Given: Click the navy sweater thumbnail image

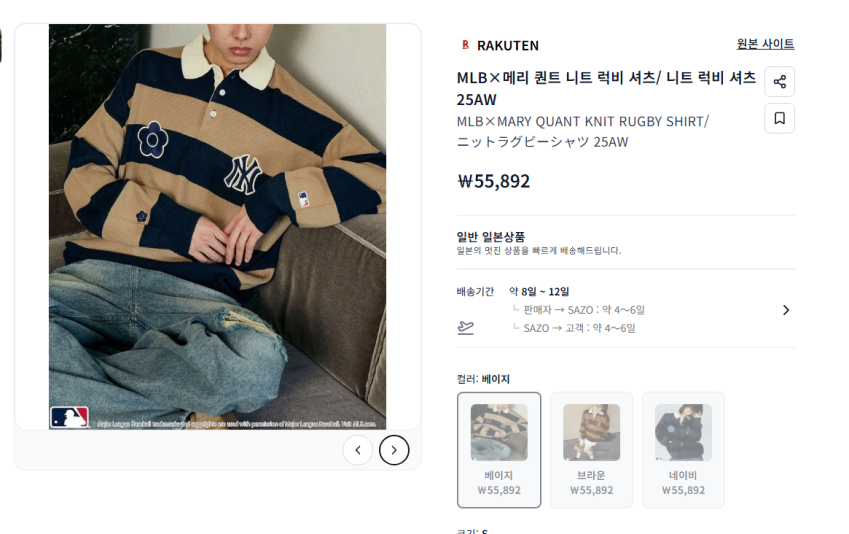Looking at the screenshot, I should pyautogui.click(x=683, y=432).
